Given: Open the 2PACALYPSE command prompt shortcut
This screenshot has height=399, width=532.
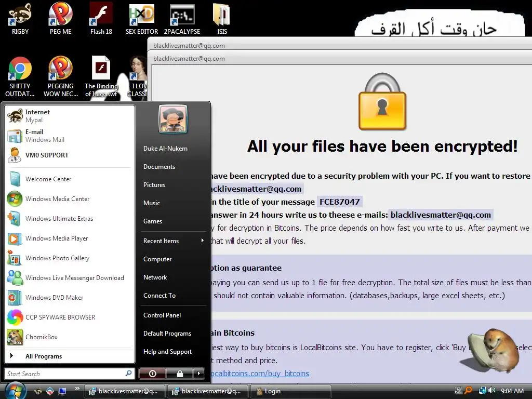Looking at the screenshot, I should [182, 19].
